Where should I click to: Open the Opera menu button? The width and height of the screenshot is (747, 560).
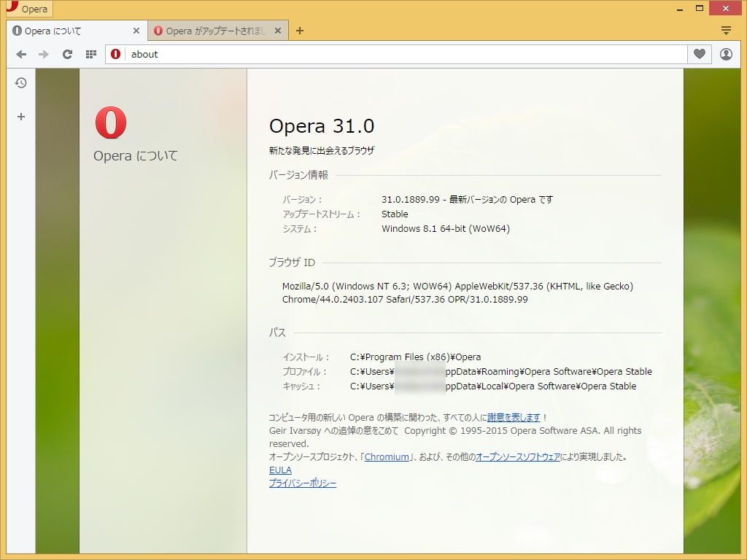[28, 8]
